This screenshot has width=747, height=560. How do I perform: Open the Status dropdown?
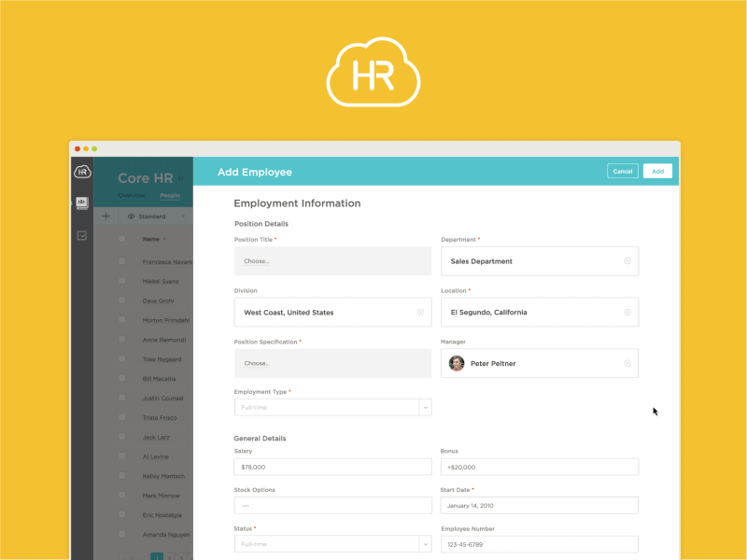coord(425,543)
